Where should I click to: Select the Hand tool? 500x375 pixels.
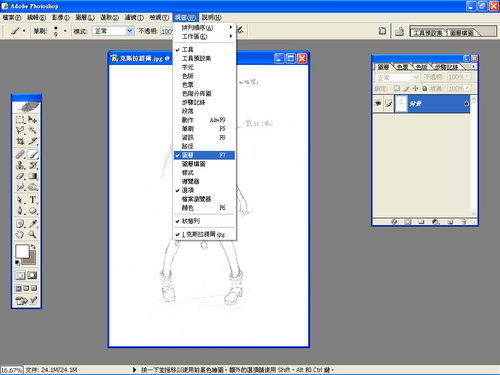point(20,235)
